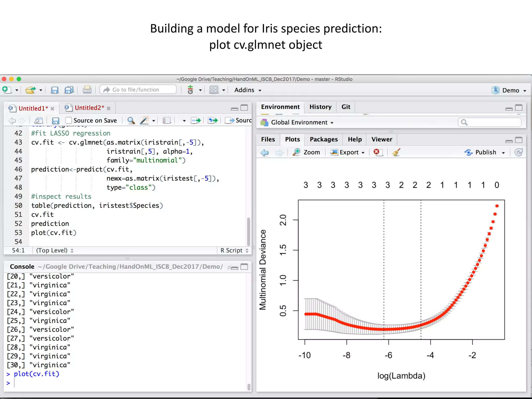532x399 pixels.
Task: Open the R Script file type selector
Action: pyautogui.click(x=234, y=250)
